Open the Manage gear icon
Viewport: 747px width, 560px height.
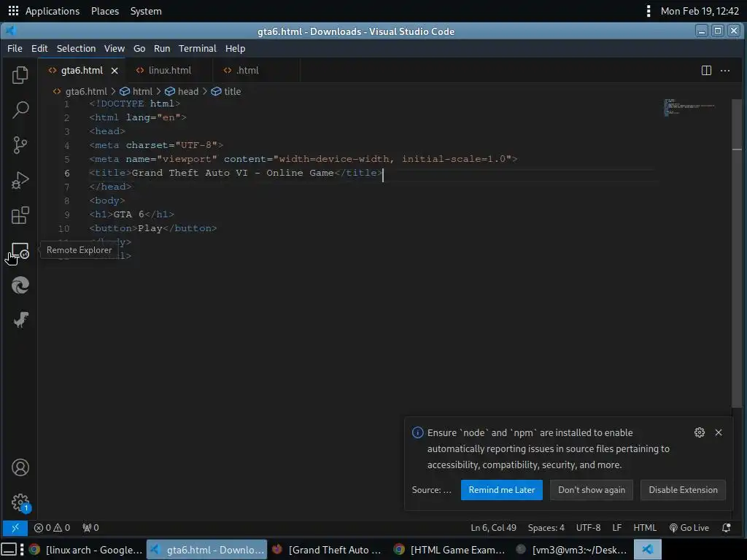click(x=20, y=502)
